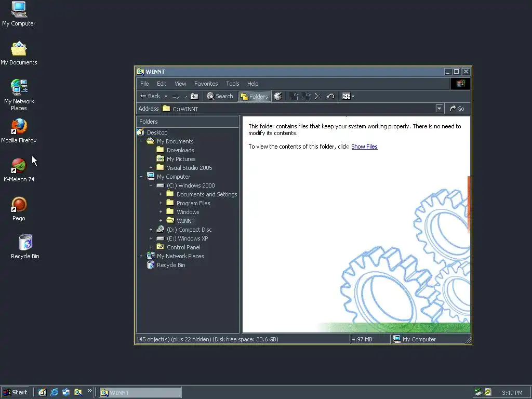The height and width of the screenshot is (399, 532).
Task: Go up one folder level in toolbar
Action: click(194, 96)
